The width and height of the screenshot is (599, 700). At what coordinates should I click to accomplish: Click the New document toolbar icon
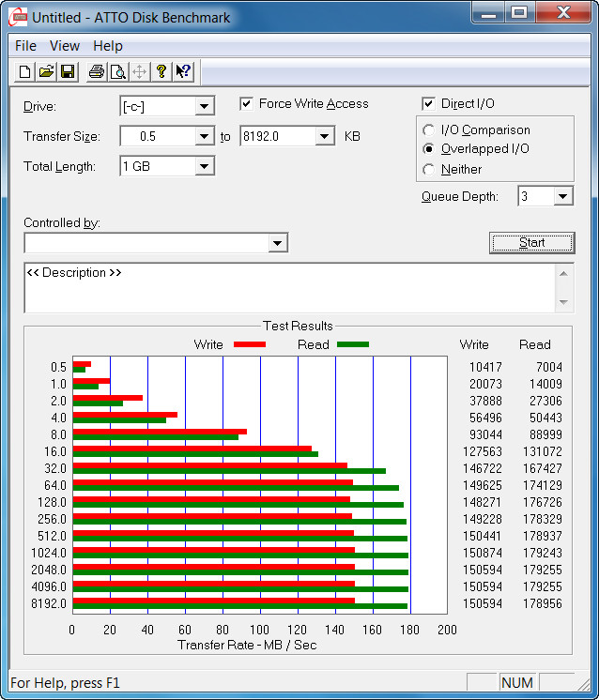pyautogui.click(x=25, y=71)
